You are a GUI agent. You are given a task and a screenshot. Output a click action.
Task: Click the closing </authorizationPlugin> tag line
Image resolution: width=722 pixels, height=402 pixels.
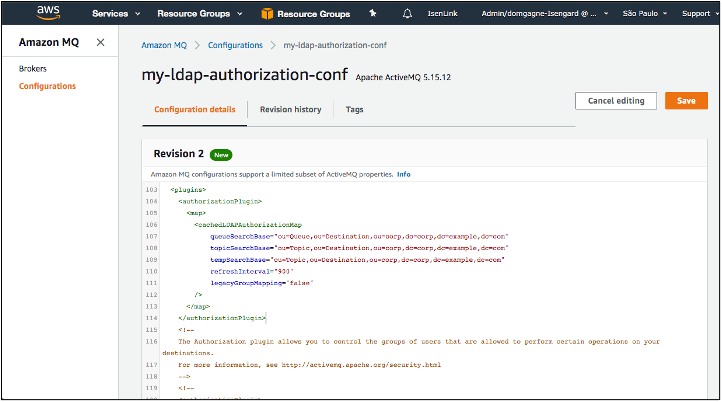[x=222, y=318]
